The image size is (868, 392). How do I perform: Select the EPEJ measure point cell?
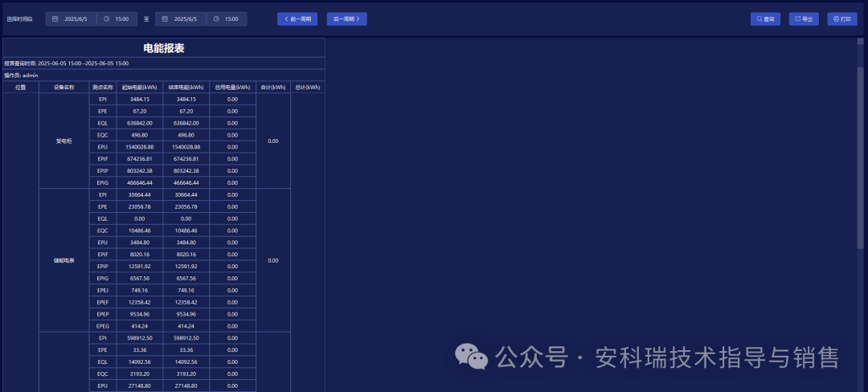point(102,290)
